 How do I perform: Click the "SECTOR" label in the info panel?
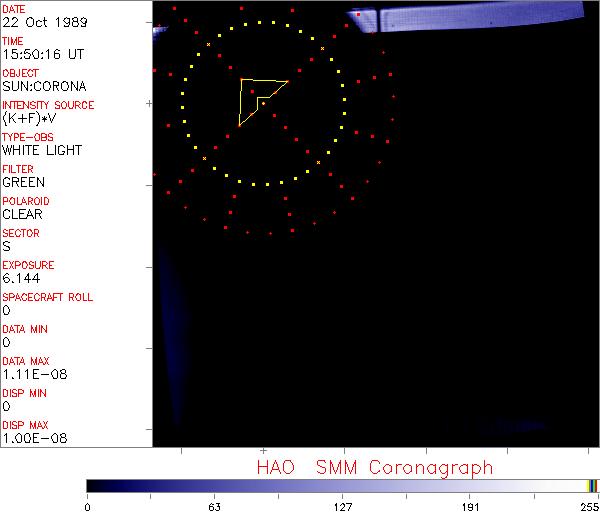click(x=20, y=233)
